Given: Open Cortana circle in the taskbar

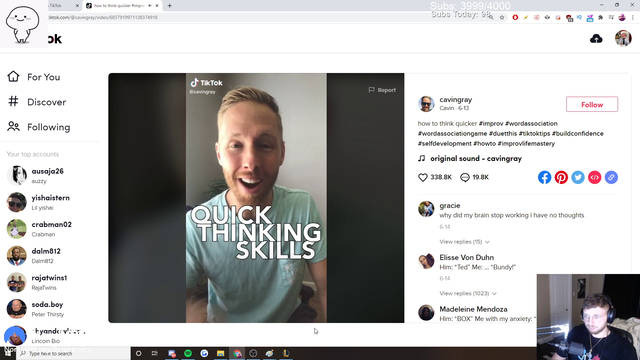Looking at the screenshot, I should pos(138,353).
